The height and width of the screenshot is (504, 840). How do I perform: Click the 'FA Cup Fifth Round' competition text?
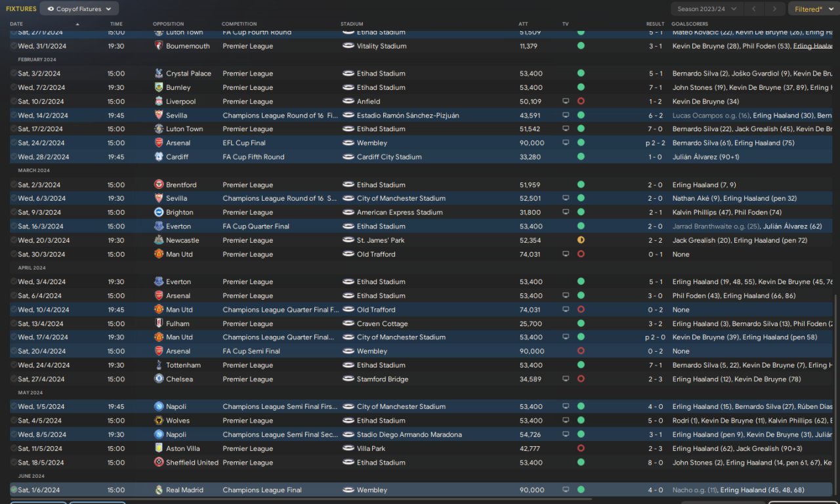click(253, 157)
